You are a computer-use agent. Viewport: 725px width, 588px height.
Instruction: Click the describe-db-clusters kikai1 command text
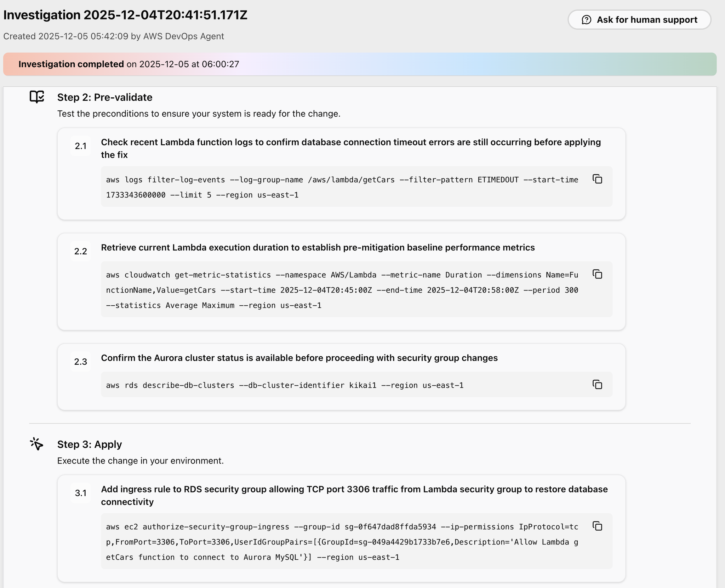tap(285, 385)
